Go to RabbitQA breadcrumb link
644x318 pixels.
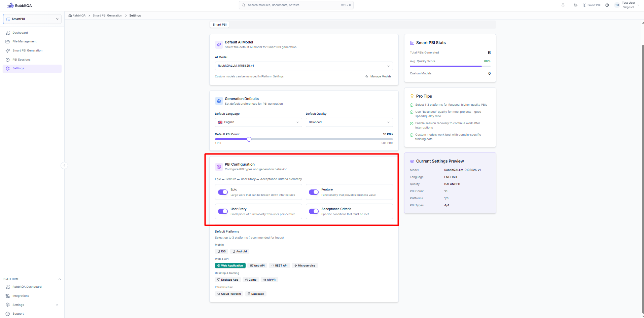[79, 15]
